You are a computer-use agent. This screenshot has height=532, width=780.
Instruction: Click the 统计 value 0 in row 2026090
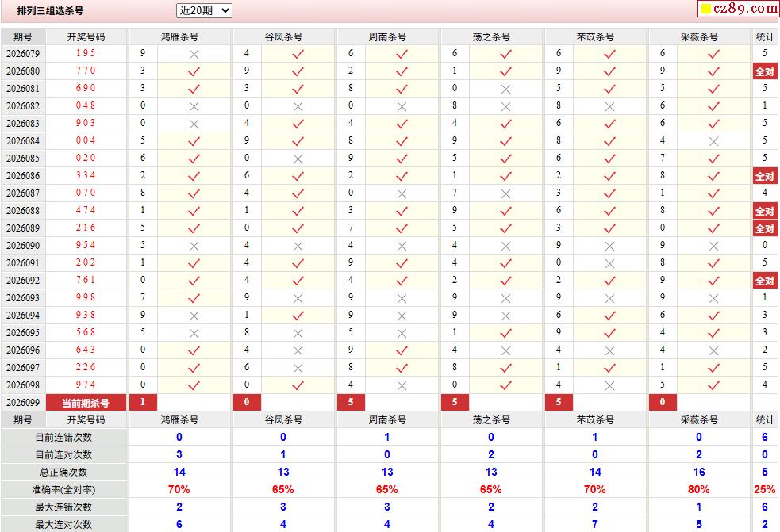[765, 245]
